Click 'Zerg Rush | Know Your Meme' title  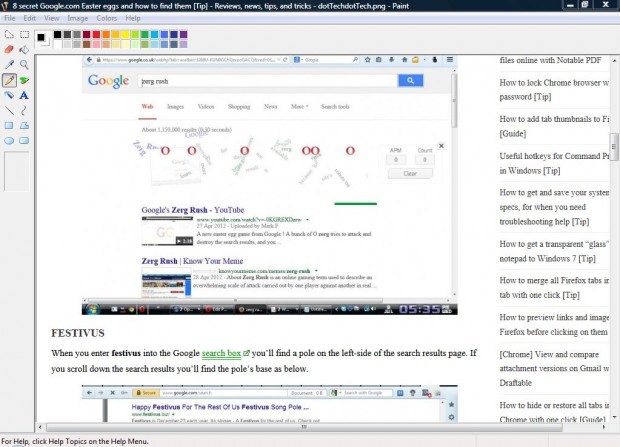click(x=192, y=261)
